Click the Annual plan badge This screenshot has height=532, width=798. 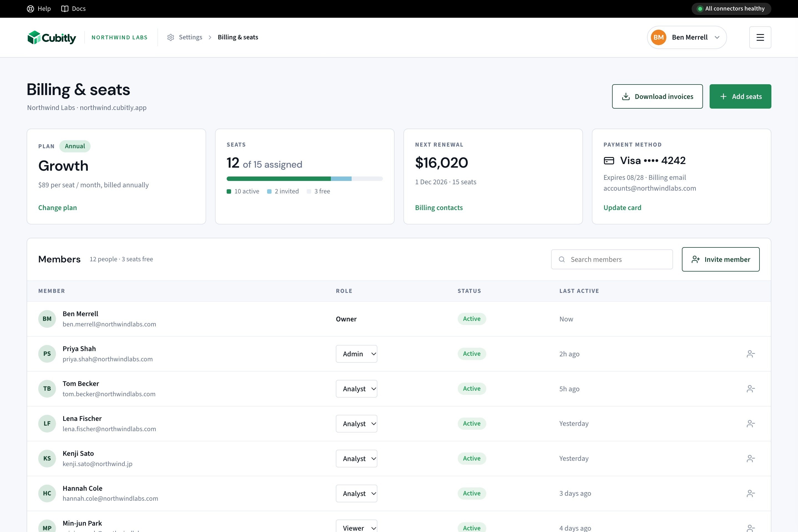[x=75, y=146]
